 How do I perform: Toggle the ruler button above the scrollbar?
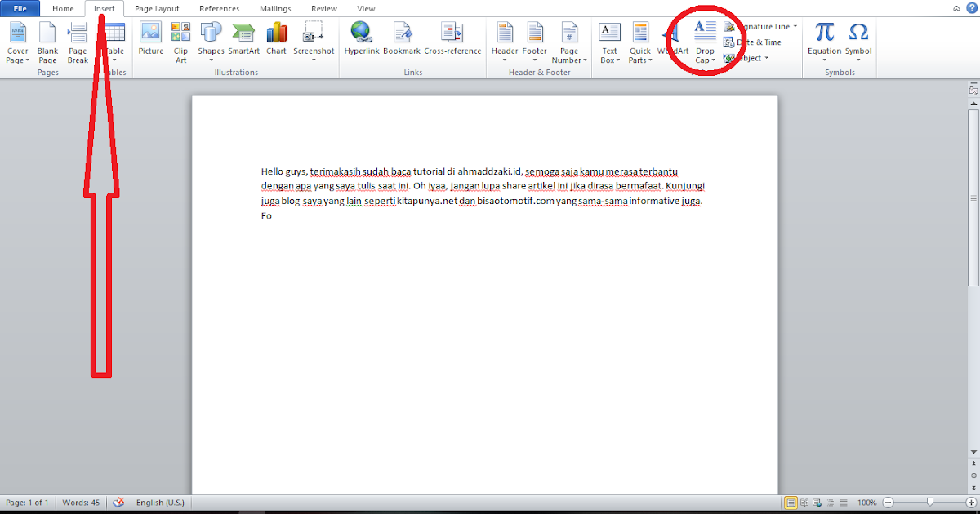pyautogui.click(x=973, y=91)
